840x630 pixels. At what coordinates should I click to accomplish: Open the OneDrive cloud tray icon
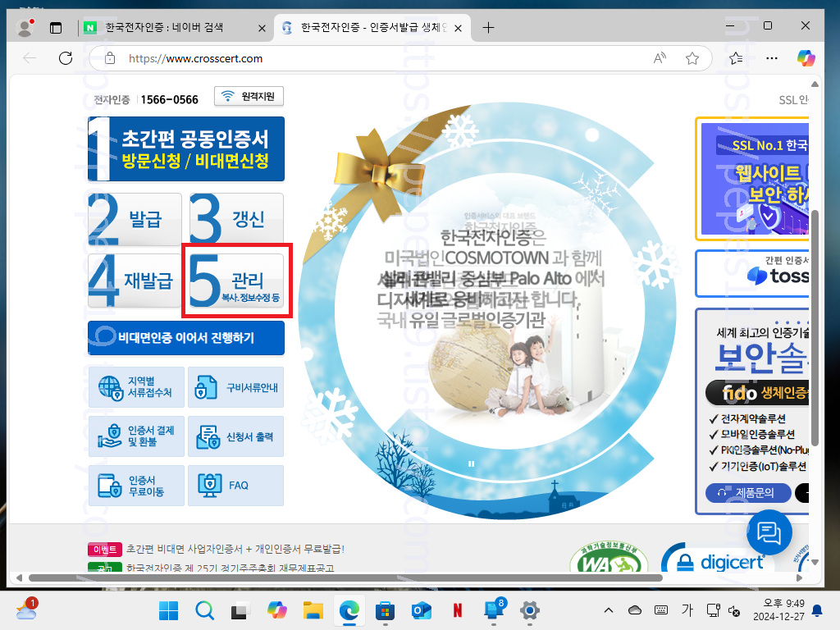(x=635, y=610)
